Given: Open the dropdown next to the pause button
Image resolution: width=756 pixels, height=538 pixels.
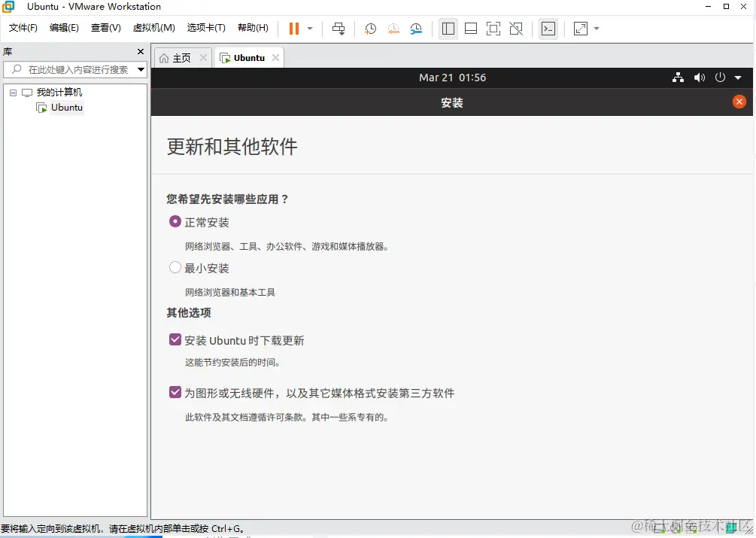Looking at the screenshot, I should (x=308, y=29).
